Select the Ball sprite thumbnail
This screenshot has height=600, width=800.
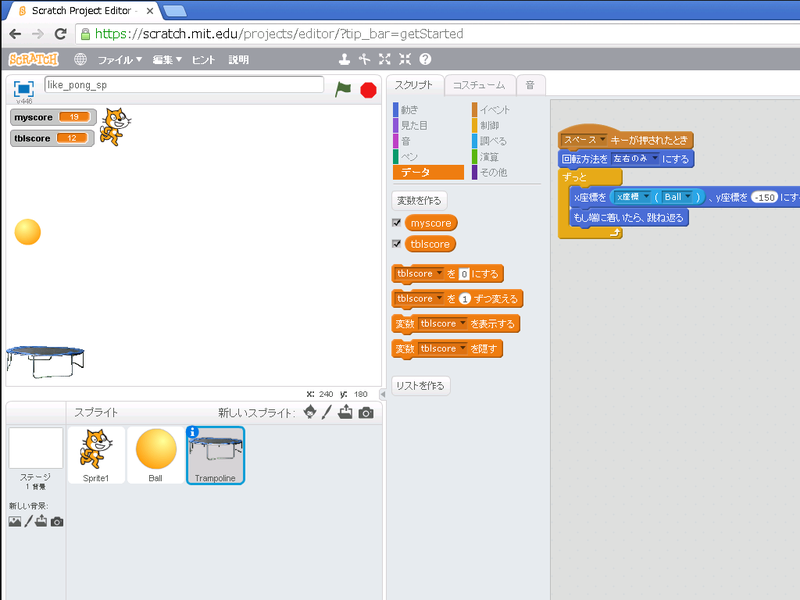[156, 454]
